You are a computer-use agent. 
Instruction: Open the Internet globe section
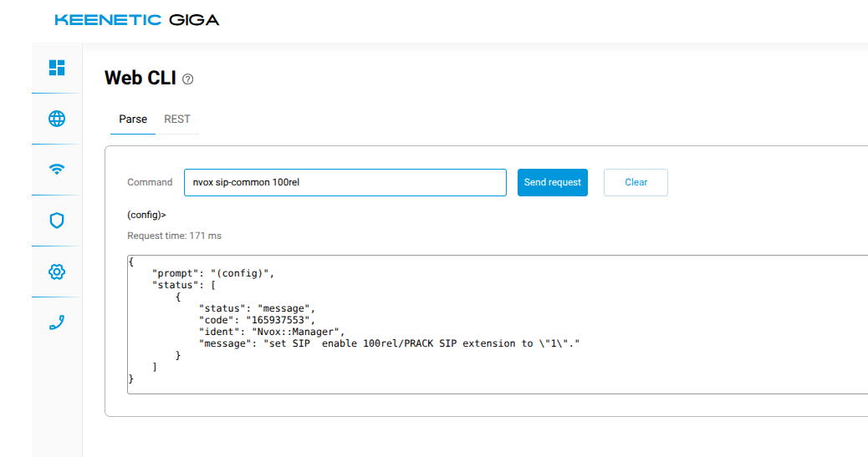coord(57,119)
